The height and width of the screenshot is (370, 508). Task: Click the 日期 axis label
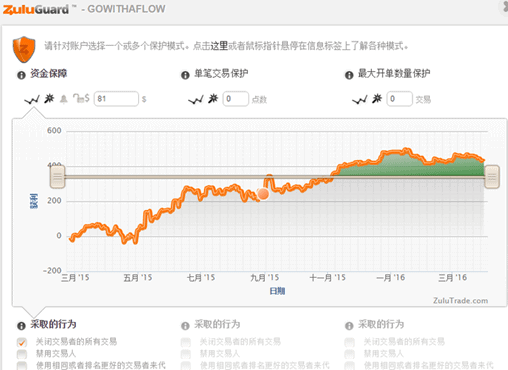click(x=277, y=291)
